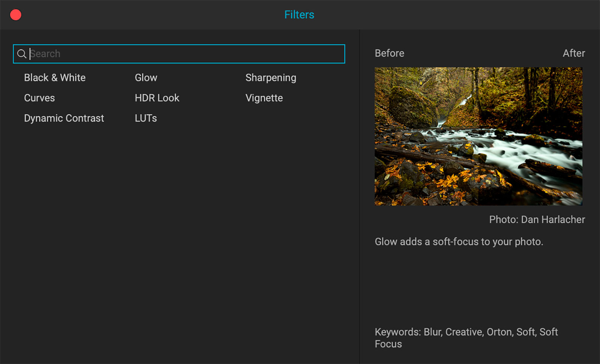Add the Dynamic Contrast filter
This screenshot has height=364, width=600.
click(64, 118)
